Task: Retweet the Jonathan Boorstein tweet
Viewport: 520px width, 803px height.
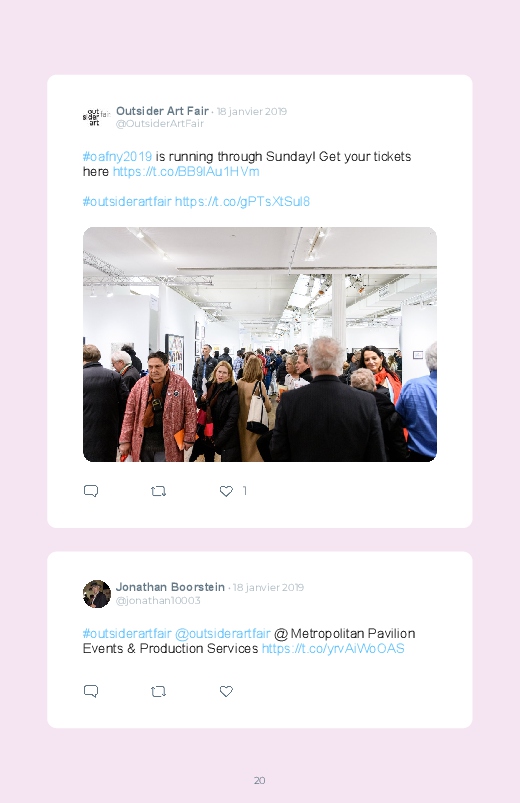Action: [158, 691]
